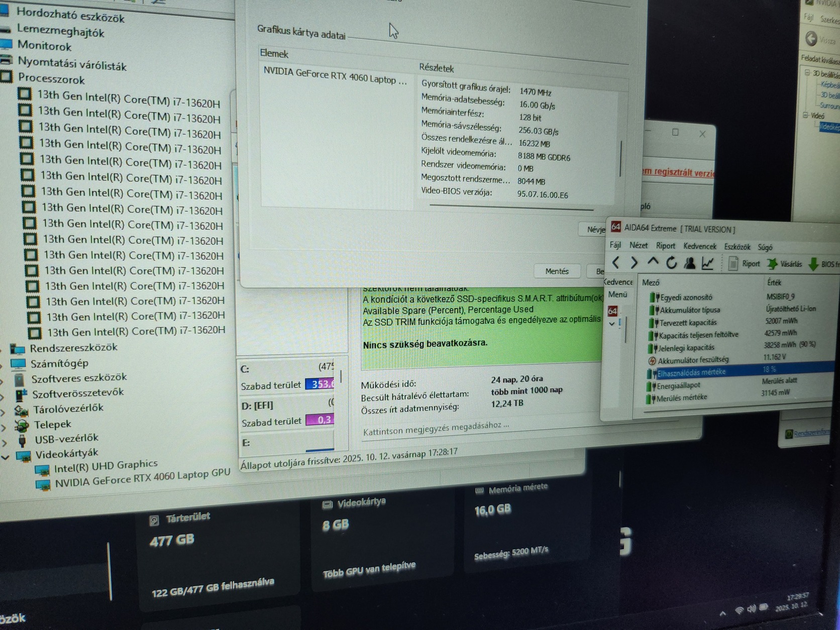Open the AIDA64 Súgó menu
The width and height of the screenshot is (840, 630).
pos(765,247)
